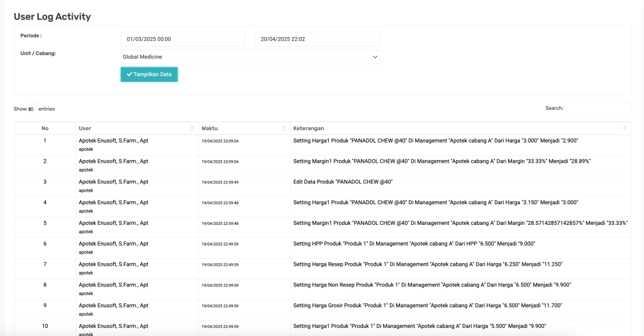Click row 2 Setting Margin1 description text

click(x=441, y=161)
